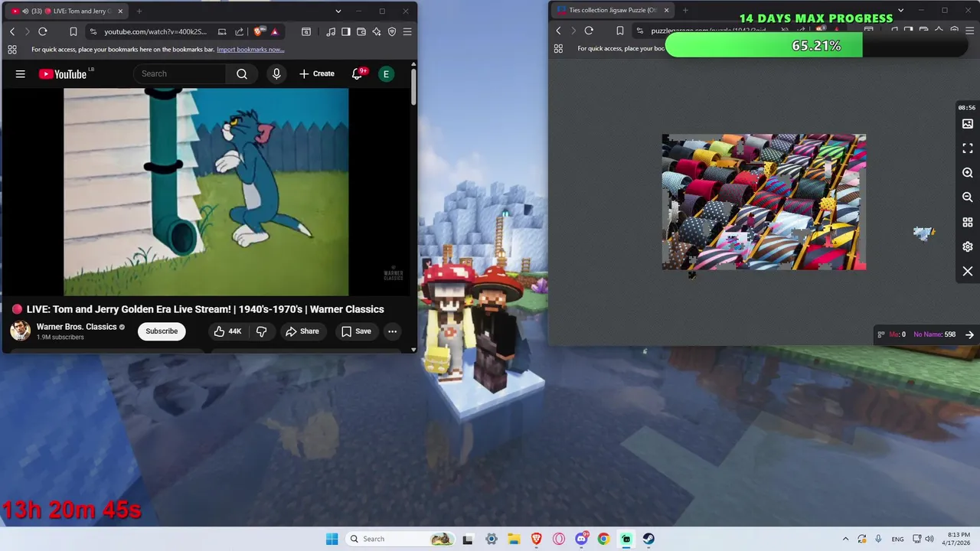Screen dimensions: 980x551
Task: Click the Brave Shields lion icon
Action: (x=258, y=31)
